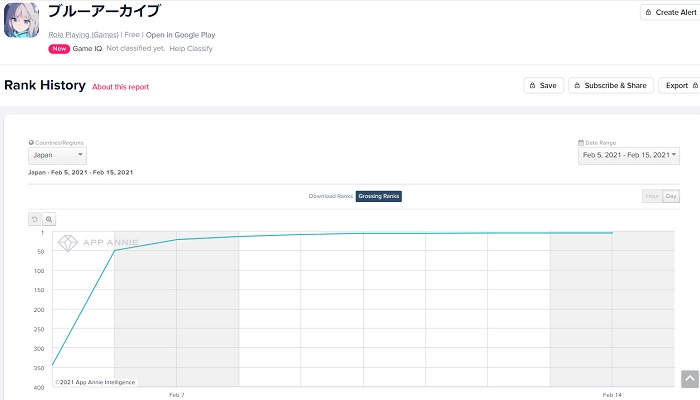Viewport: 700px width, 400px height.
Task: Click the Help Classify link
Action: point(191,49)
